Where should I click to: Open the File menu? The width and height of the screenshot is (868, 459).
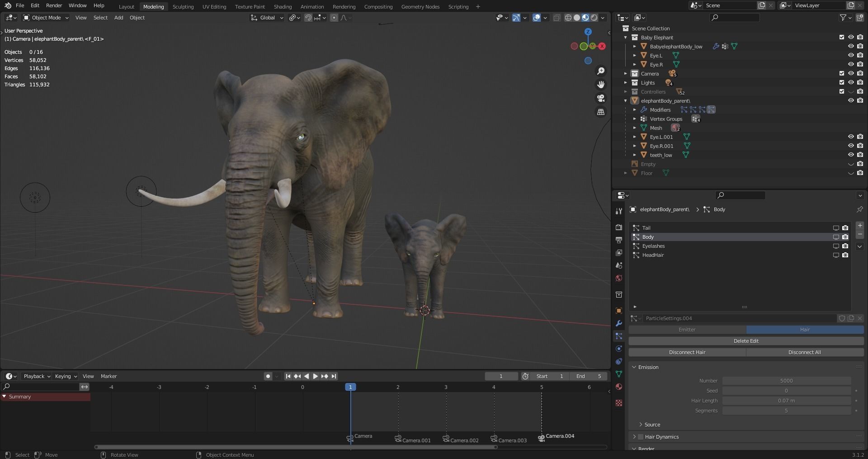(x=20, y=5)
